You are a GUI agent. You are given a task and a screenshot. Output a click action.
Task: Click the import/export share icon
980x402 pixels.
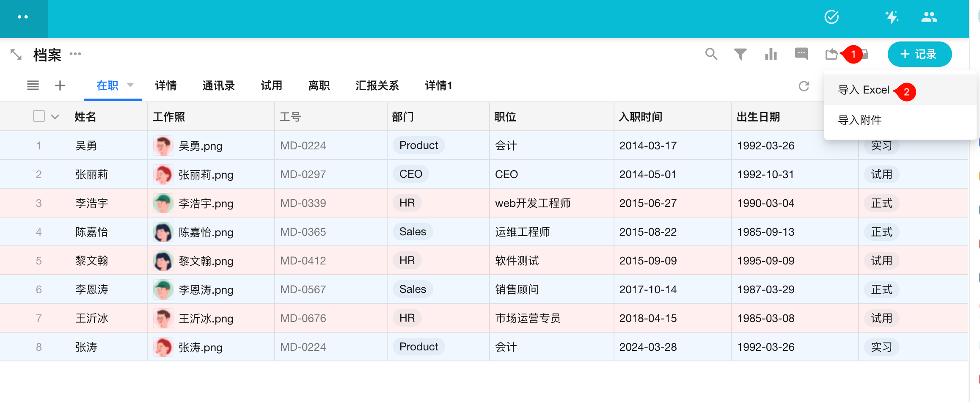(831, 54)
